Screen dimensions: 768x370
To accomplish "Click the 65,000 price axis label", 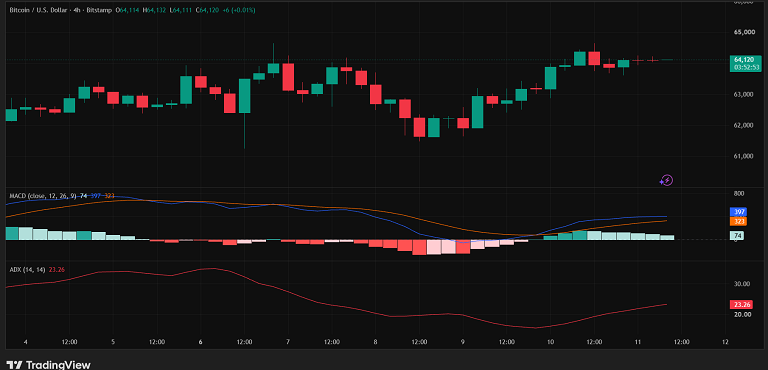I will 744,33.
